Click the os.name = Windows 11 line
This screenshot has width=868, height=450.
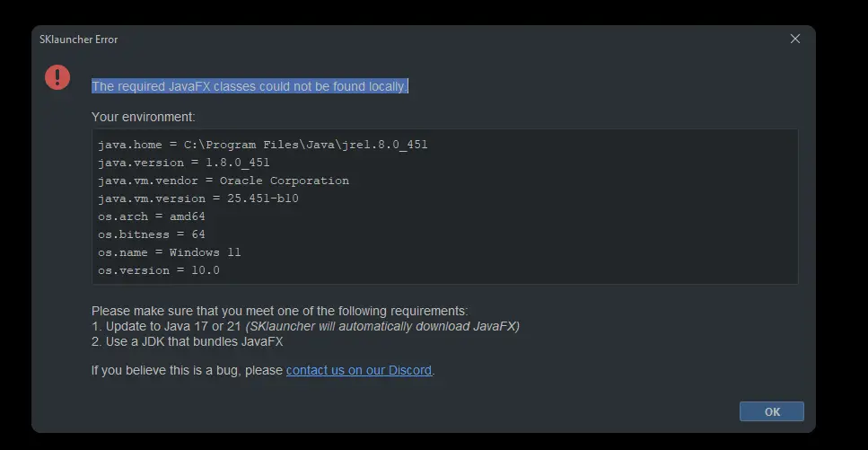pos(170,252)
